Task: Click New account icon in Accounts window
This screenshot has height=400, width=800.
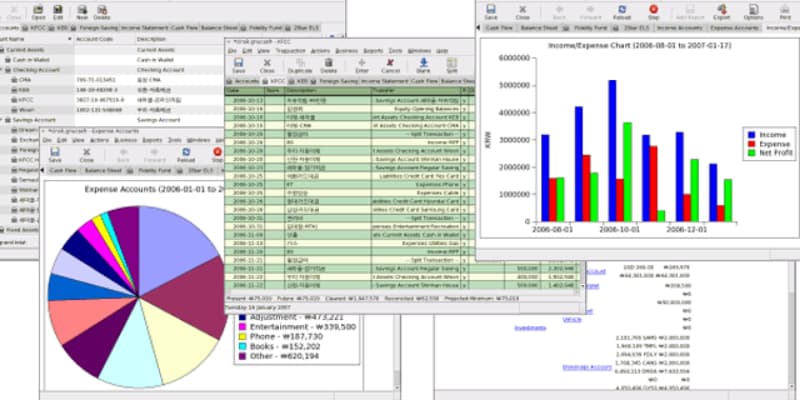Action: coord(82,11)
